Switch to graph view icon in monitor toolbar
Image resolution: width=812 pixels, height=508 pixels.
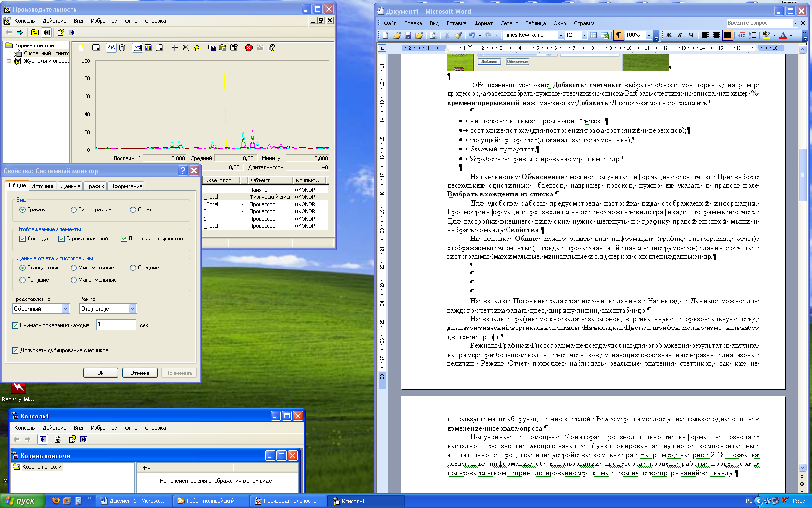tap(138, 47)
